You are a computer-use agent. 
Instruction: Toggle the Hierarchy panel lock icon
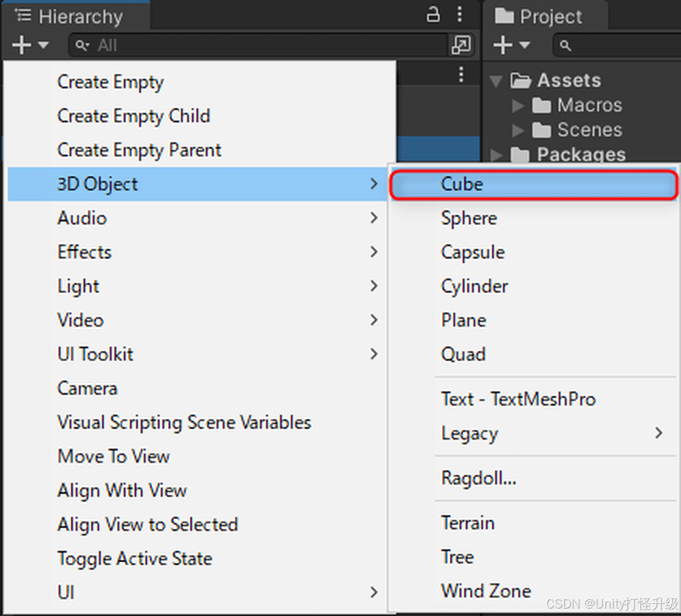coord(432,14)
